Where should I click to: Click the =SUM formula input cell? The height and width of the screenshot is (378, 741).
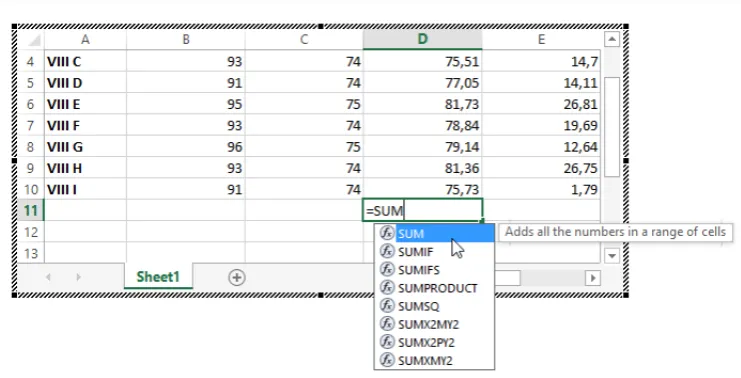coord(422,210)
